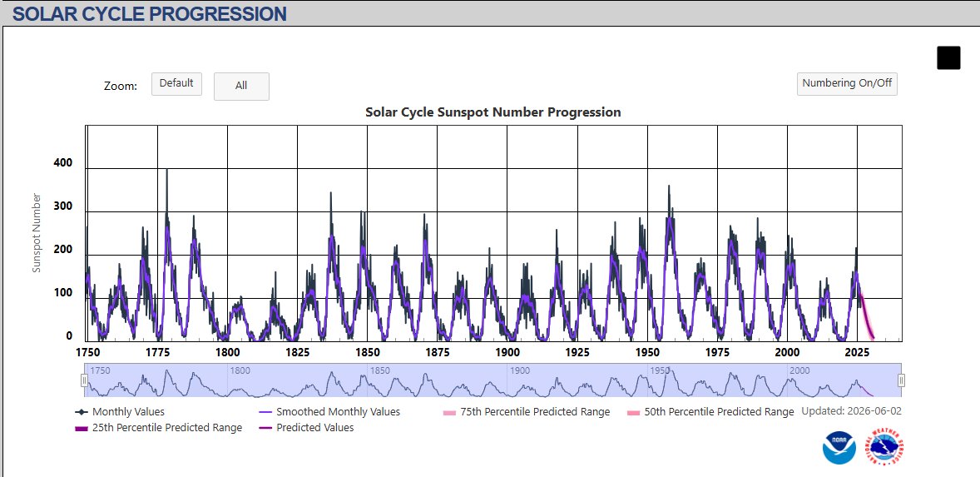Screen dimensions: 980x477
Task: Click the Default zoom button
Action: click(x=176, y=84)
